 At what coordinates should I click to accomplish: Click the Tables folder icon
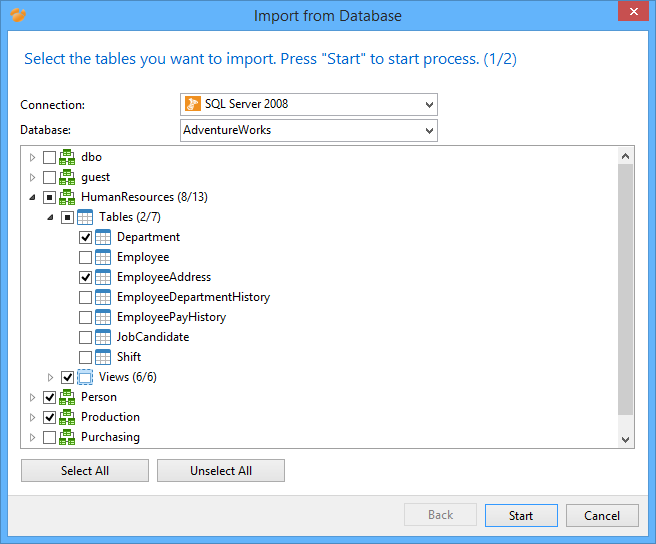[x=85, y=217]
